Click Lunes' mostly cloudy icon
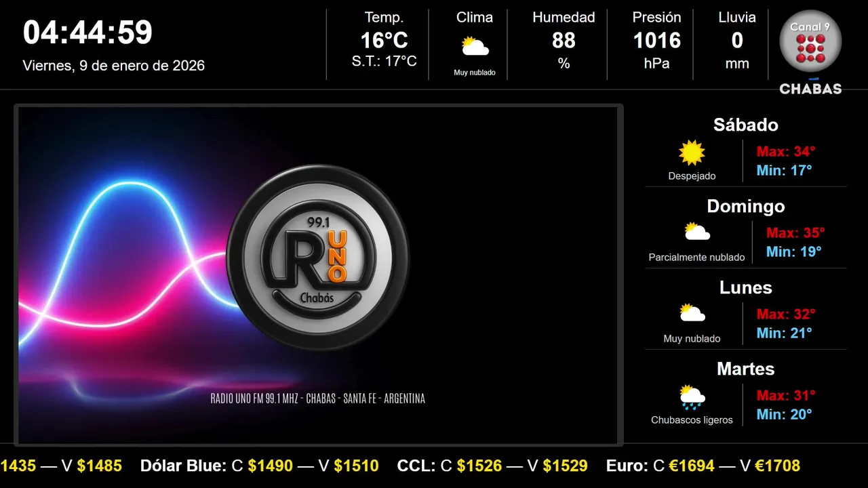The image size is (868, 488). click(x=692, y=313)
